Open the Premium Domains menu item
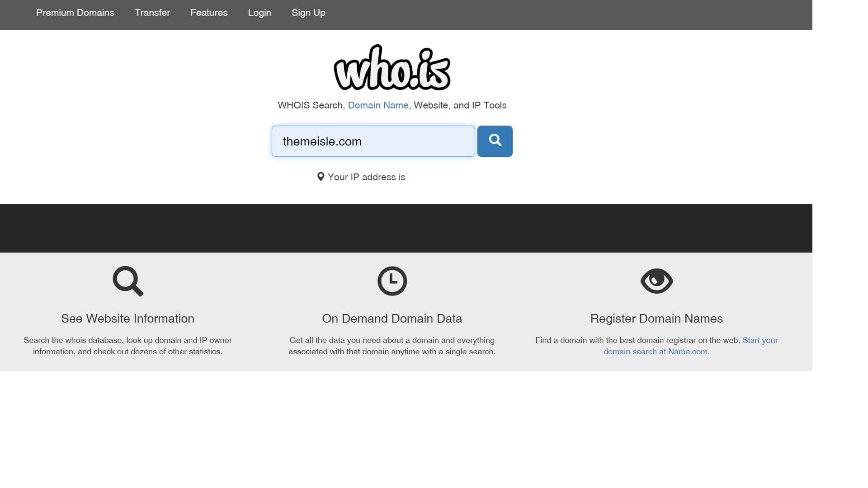This screenshot has height=488, width=868. (75, 13)
